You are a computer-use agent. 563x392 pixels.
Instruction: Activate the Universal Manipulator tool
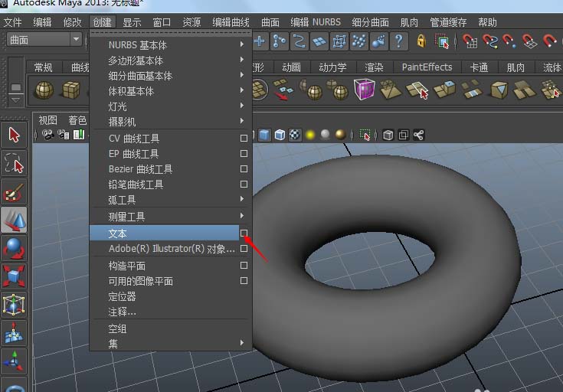pyautogui.click(x=14, y=305)
